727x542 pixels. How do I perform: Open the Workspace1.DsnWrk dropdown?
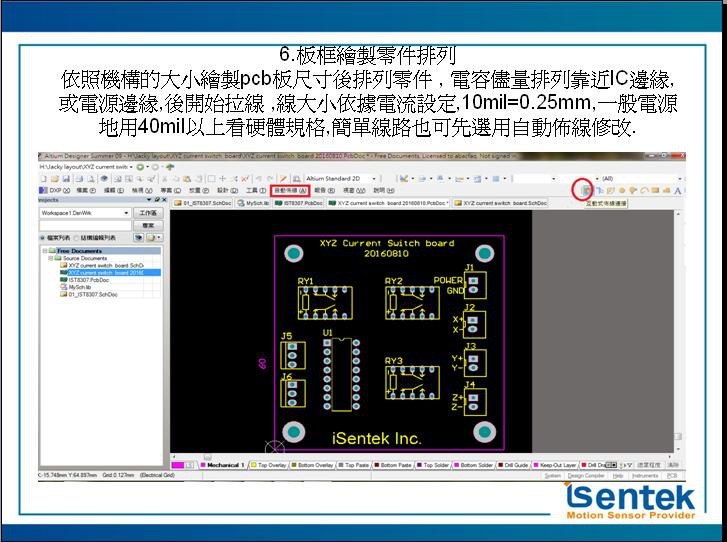[x=126, y=213]
